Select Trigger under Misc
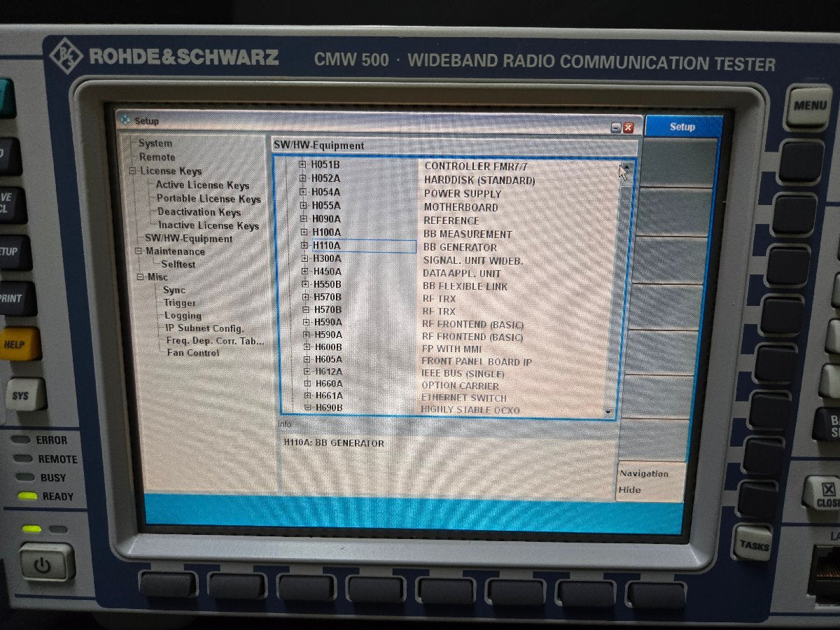The height and width of the screenshot is (630, 840). coord(180,303)
